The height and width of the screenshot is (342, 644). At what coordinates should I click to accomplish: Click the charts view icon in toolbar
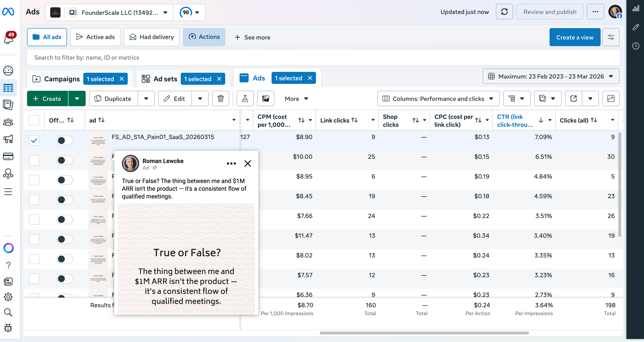pos(611,99)
